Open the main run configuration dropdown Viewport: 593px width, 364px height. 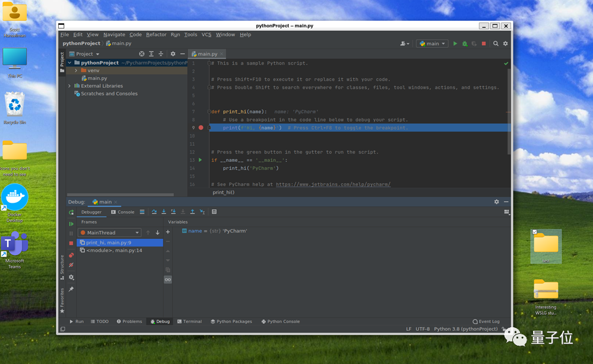point(432,43)
